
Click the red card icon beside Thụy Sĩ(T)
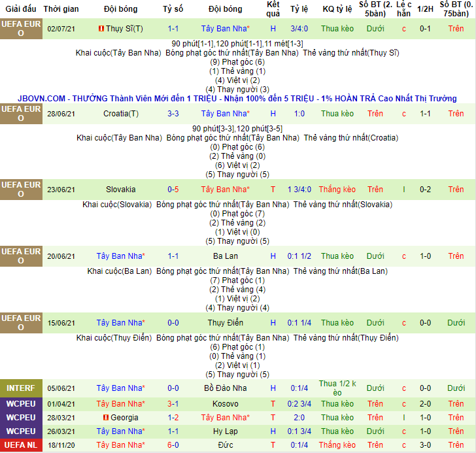click(x=101, y=29)
